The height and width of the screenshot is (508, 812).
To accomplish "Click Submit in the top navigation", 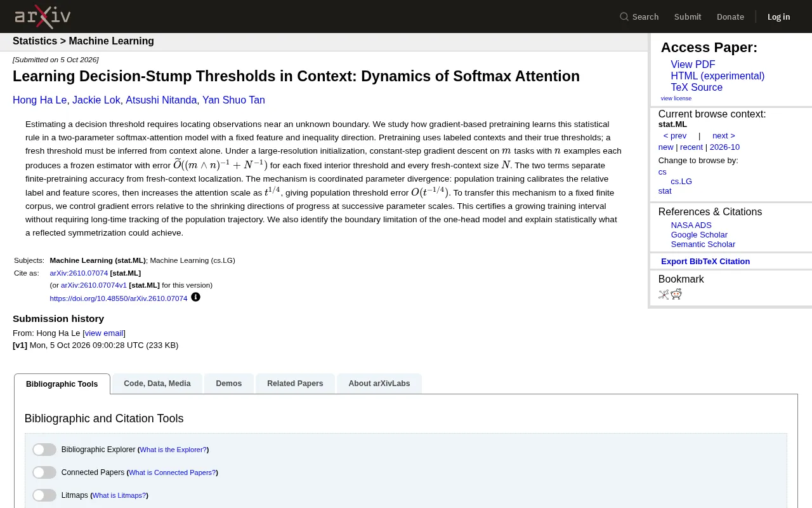I will tap(688, 17).
